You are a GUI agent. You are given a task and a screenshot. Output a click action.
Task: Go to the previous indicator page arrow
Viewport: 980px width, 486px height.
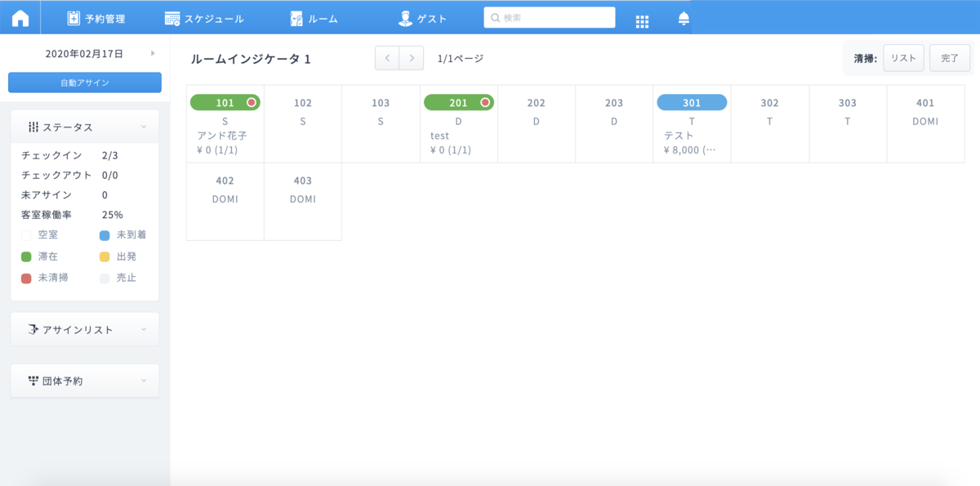387,58
